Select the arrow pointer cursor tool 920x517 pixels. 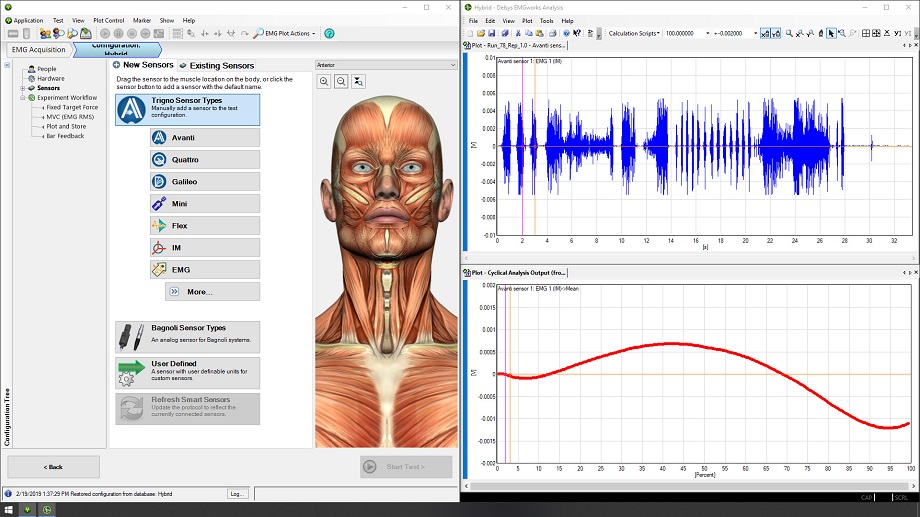831,33
